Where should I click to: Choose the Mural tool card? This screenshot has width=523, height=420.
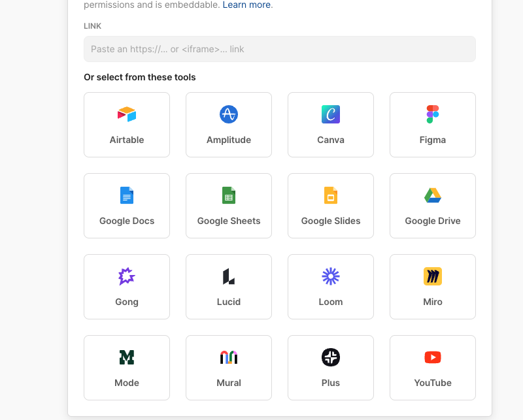(229, 368)
